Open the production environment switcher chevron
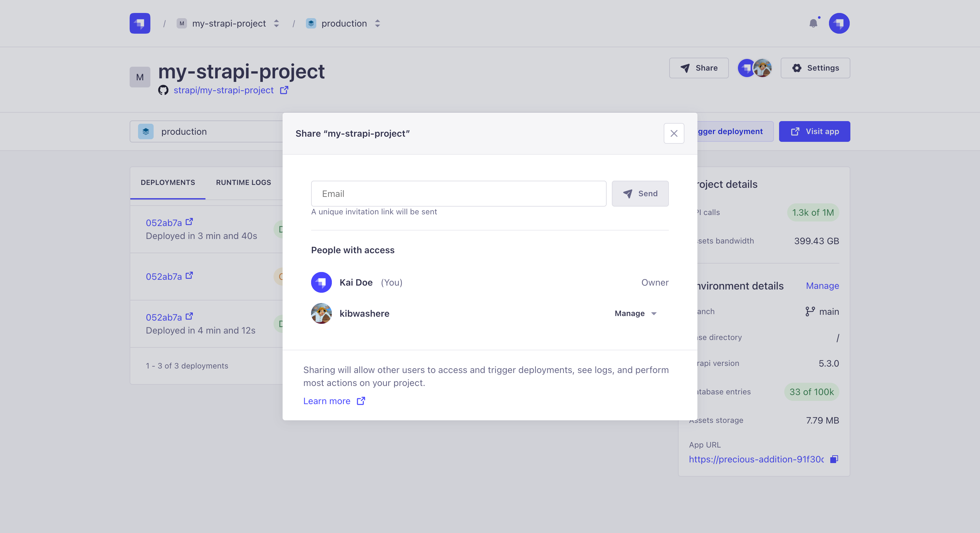The image size is (980, 533). point(377,23)
